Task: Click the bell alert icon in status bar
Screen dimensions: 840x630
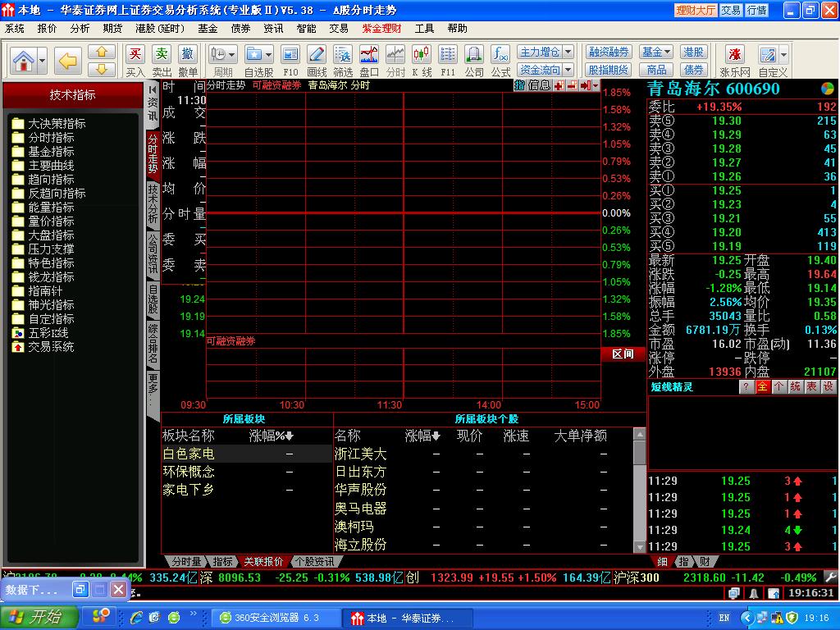Action: click(754, 593)
